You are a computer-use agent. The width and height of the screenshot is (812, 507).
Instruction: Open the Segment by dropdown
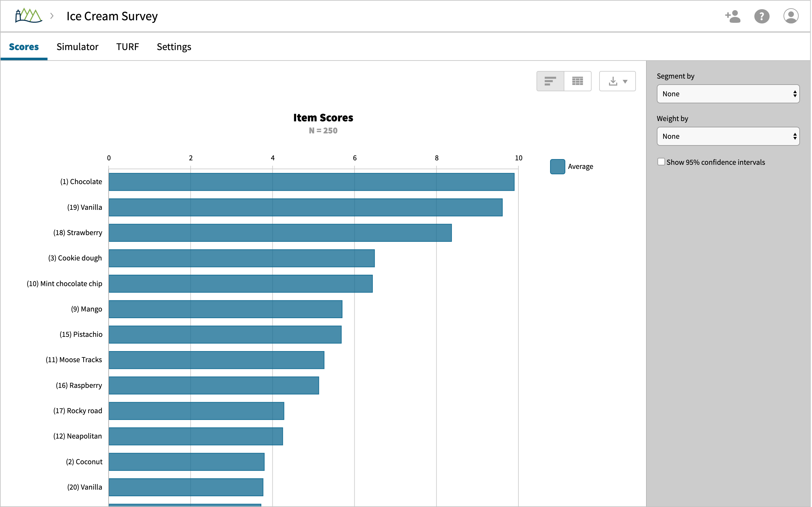pyautogui.click(x=728, y=94)
